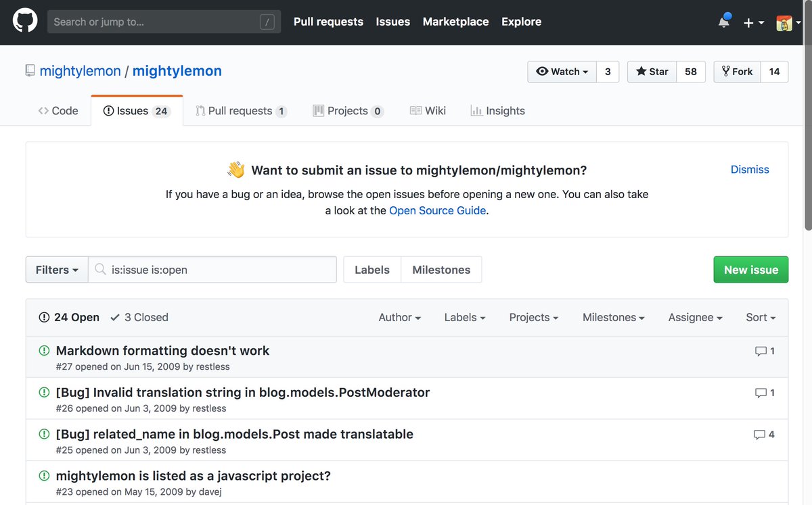The height and width of the screenshot is (505, 812).
Task: Open Marketplace in top navigation
Action: click(455, 22)
